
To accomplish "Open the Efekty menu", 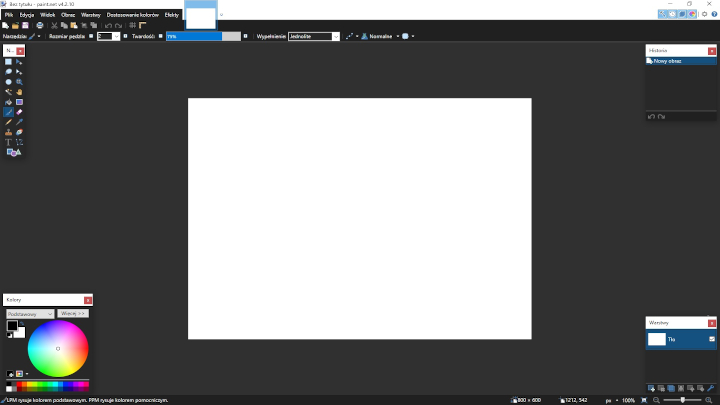I will [171, 15].
